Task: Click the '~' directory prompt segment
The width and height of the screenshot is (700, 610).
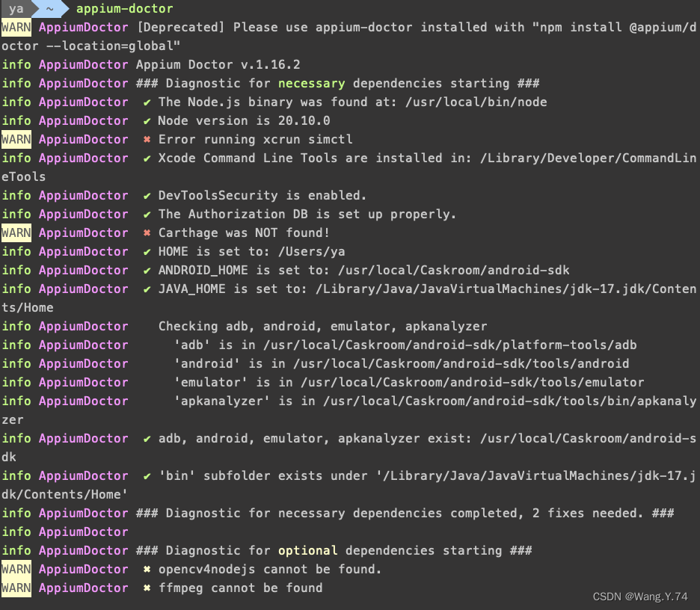Action: pos(50,8)
